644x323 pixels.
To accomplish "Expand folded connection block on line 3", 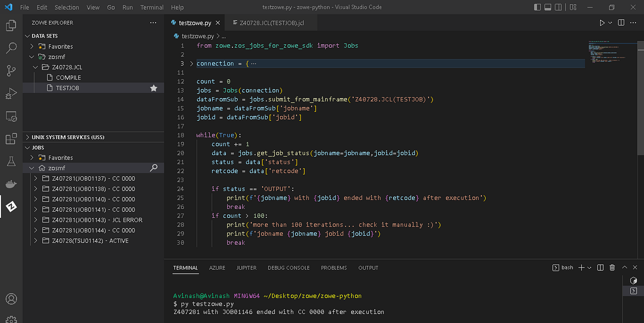I will tap(192, 64).
